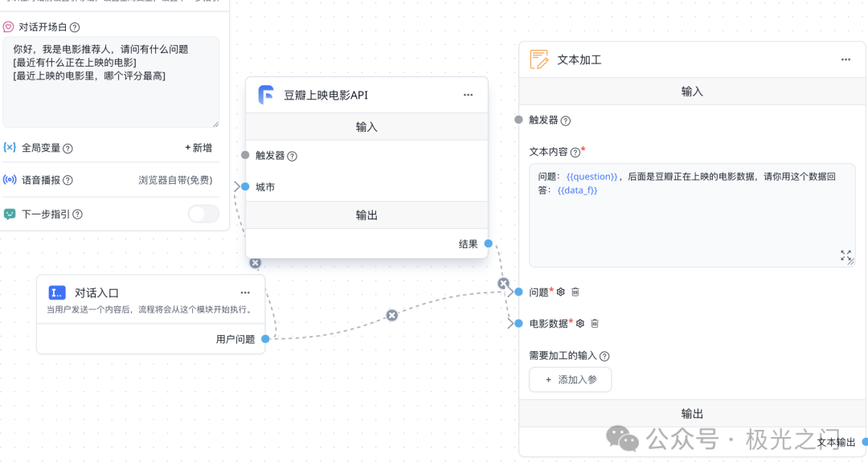Open the 浏览器自带(免费) voice option

click(175, 180)
